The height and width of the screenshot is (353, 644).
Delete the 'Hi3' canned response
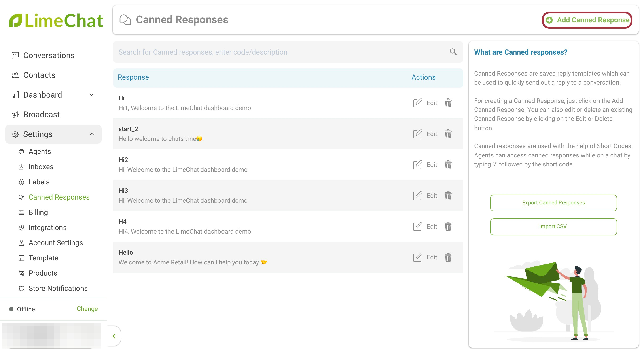pos(448,196)
